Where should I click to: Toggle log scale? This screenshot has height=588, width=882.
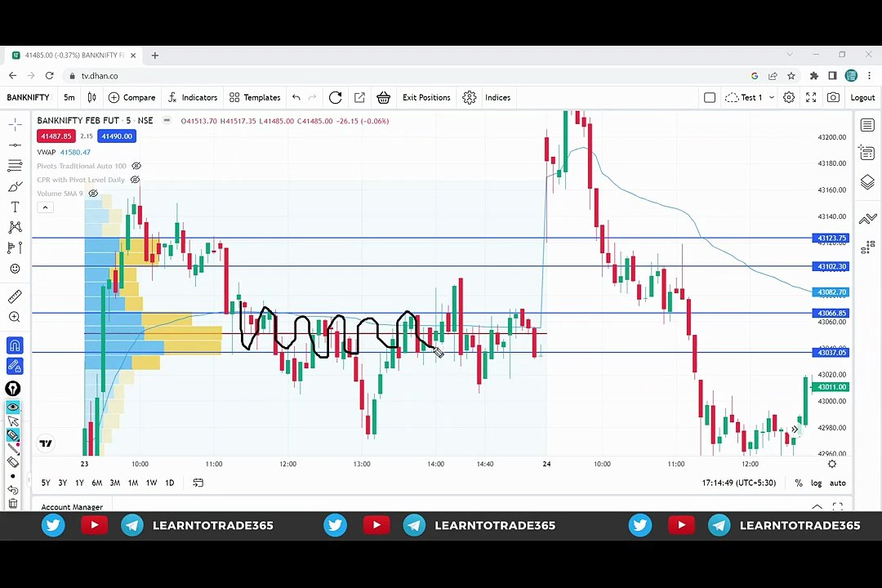click(816, 483)
